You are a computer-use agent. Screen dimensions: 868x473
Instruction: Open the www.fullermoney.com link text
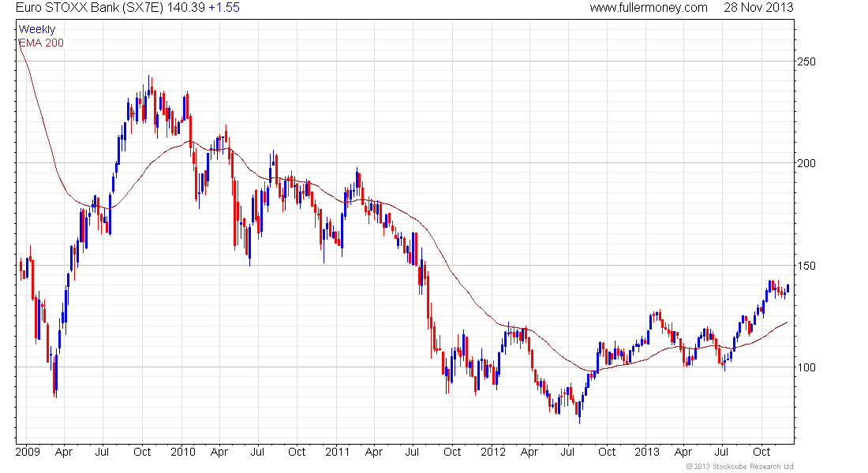[649, 8]
